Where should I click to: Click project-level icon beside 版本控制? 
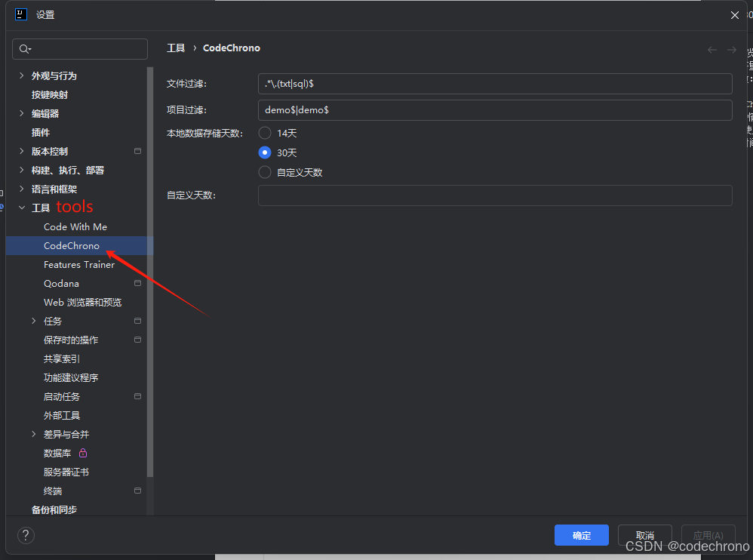[137, 151]
